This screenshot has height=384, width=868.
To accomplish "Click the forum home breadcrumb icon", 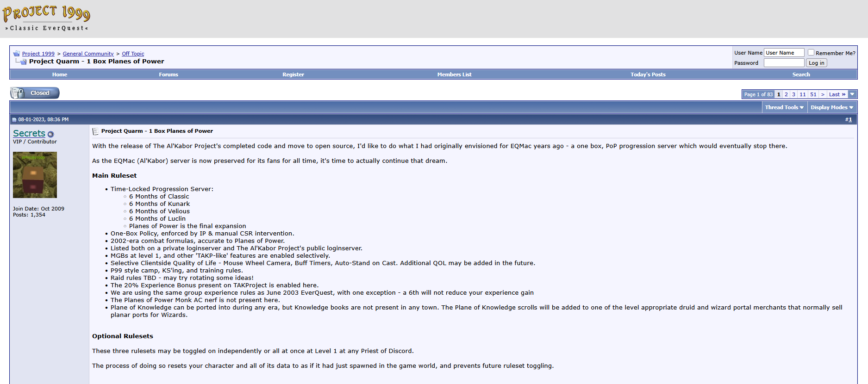I will tap(17, 54).
